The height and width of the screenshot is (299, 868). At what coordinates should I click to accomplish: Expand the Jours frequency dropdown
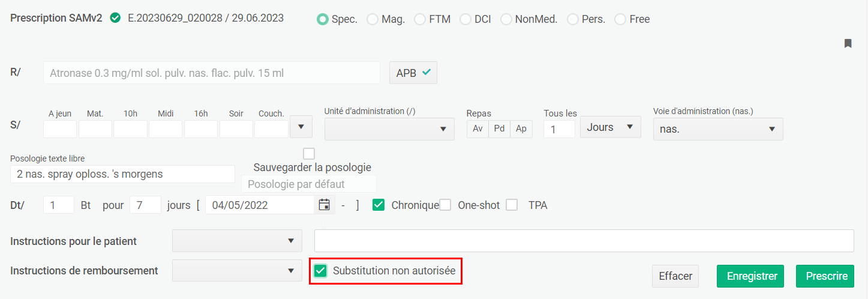(x=610, y=127)
